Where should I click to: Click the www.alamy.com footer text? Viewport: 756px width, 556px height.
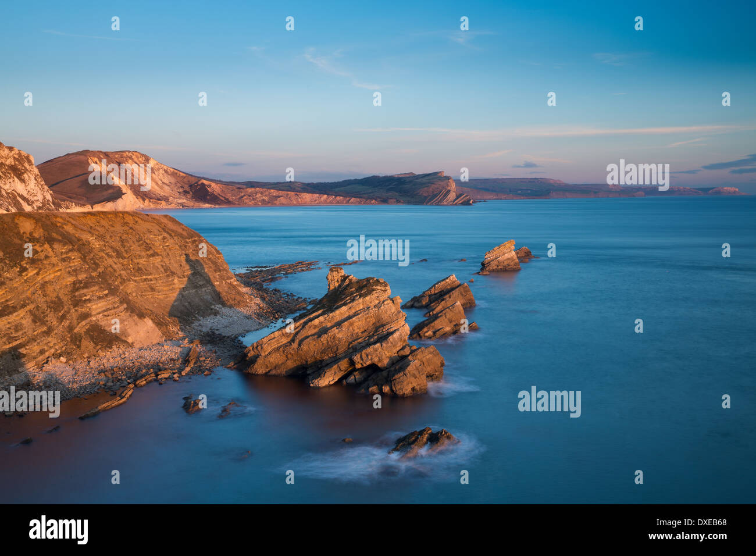pyautogui.click(x=687, y=536)
